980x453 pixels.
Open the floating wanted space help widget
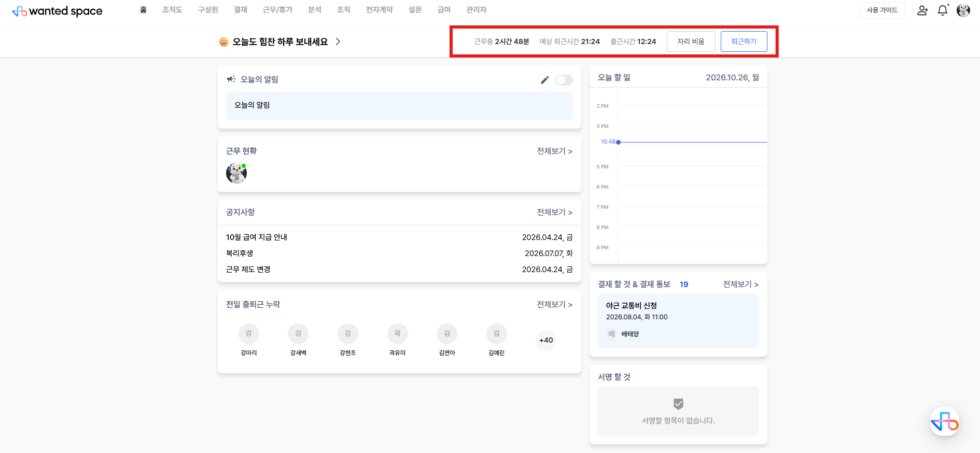click(x=945, y=421)
